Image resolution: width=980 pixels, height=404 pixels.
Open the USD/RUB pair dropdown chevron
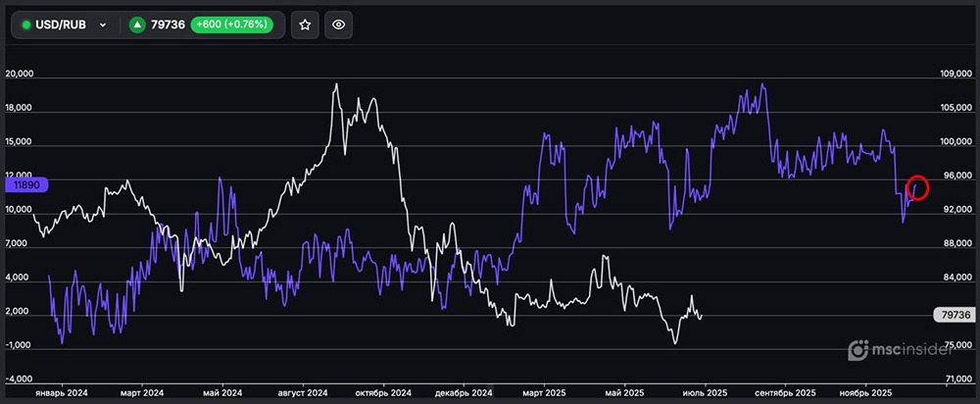tap(103, 25)
